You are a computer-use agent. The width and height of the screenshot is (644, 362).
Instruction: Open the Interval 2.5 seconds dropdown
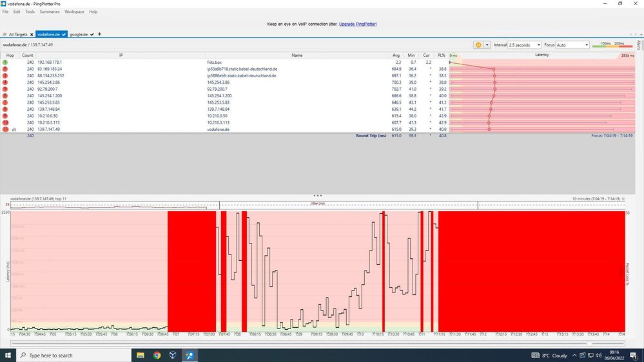(525, 44)
